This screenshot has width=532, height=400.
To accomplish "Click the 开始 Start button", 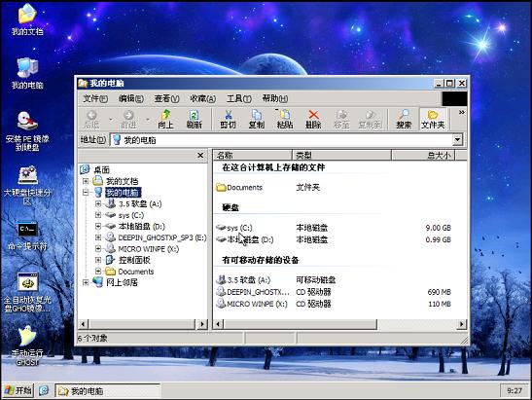I will pos(18,390).
